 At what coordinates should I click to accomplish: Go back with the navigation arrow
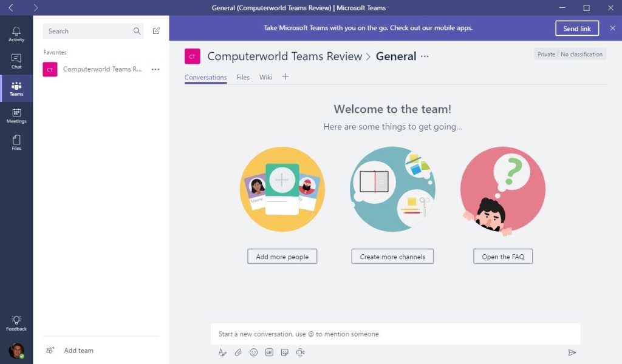click(11, 7)
